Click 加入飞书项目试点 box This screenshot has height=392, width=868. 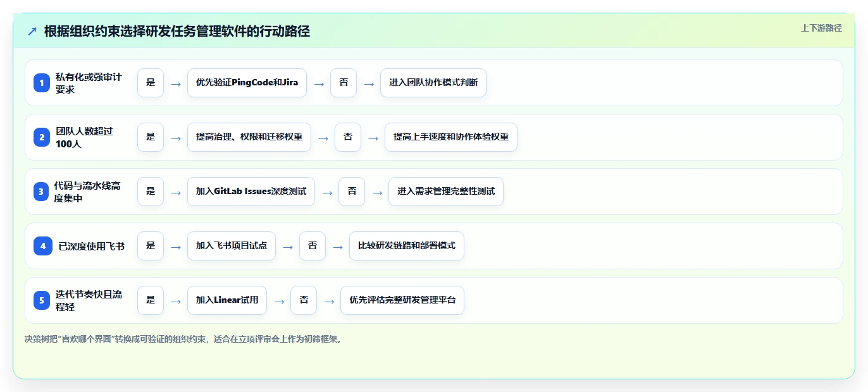point(232,246)
